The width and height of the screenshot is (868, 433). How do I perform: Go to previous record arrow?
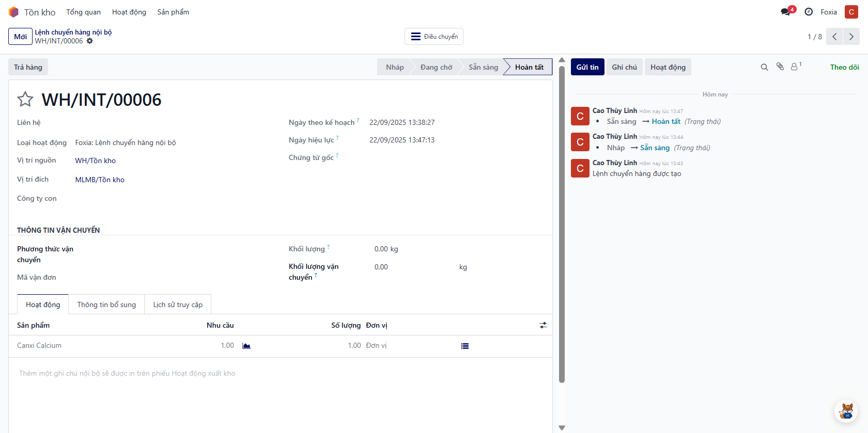[x=834, y=37]
